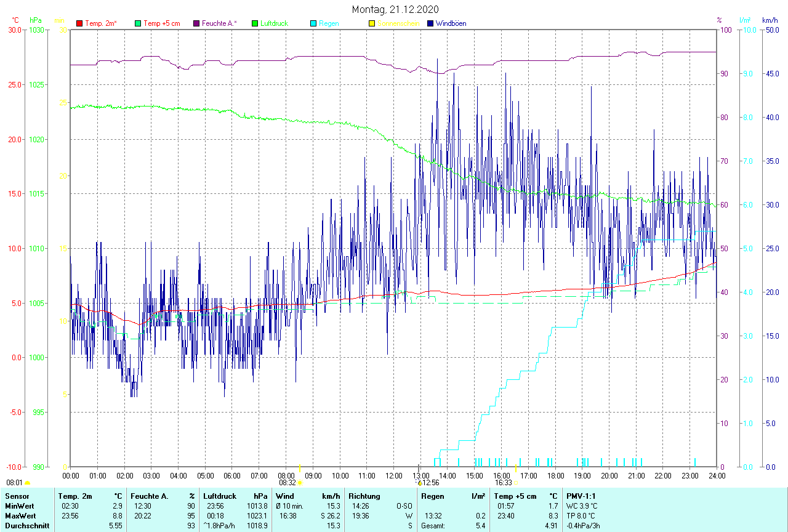
Task: Click the Temp +5 cm legend label
Action: (x=161, y=23)
